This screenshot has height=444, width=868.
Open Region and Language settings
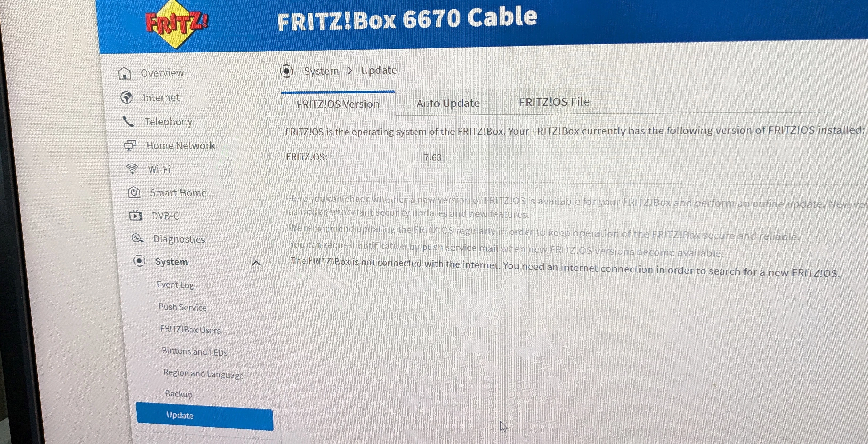(203, 374)
